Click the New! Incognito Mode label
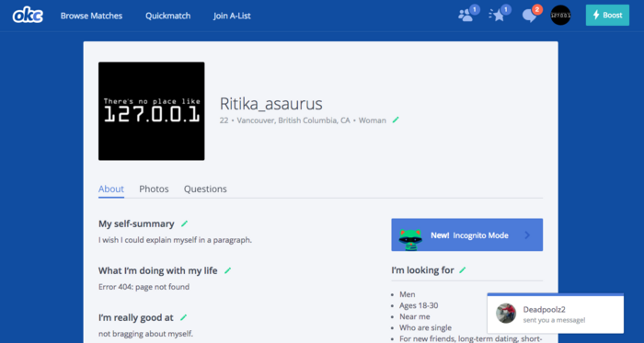Screen dimensions: 644x343 click(x=469, y=235)
